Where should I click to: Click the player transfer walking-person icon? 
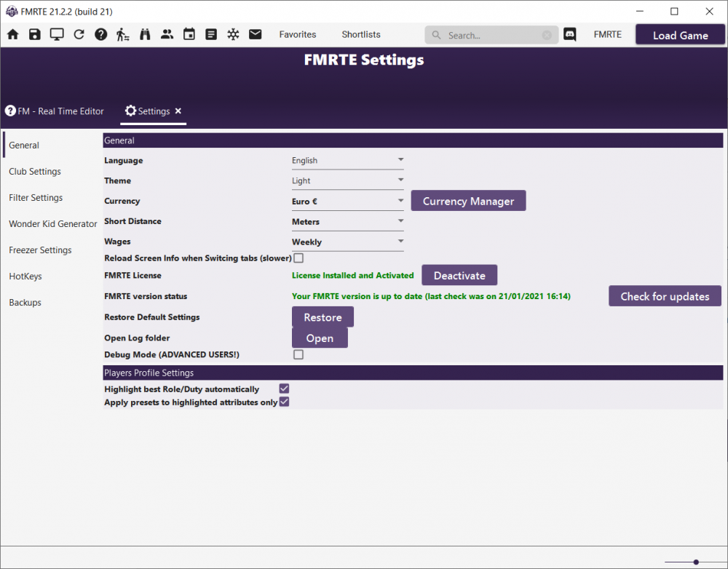pos(122,34)
